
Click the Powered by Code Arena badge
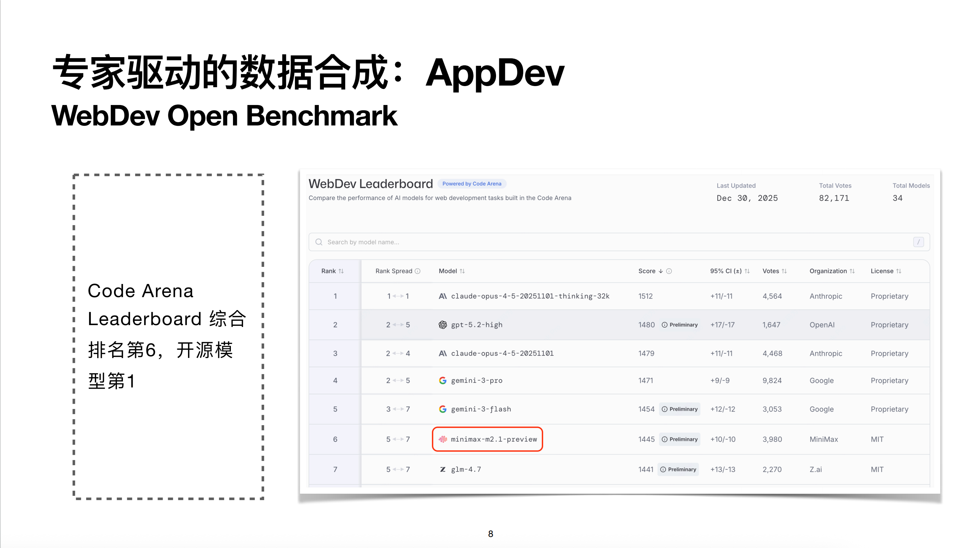click(x=471, y=184)
